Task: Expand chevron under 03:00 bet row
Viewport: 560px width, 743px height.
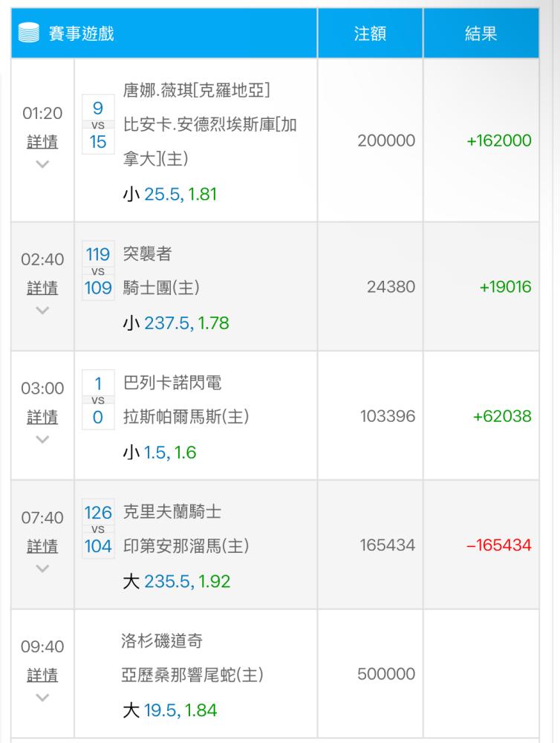Action: [42, 440]
